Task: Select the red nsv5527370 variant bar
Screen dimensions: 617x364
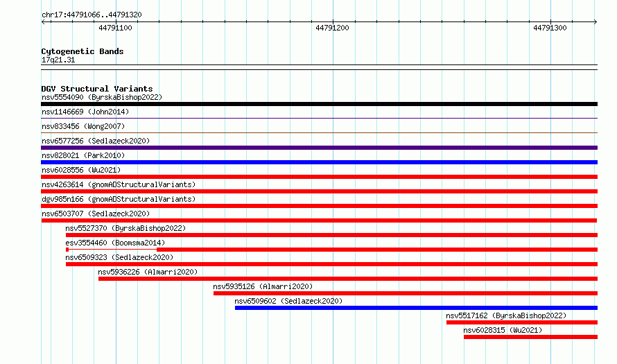Action: click(x=331, y=235)
